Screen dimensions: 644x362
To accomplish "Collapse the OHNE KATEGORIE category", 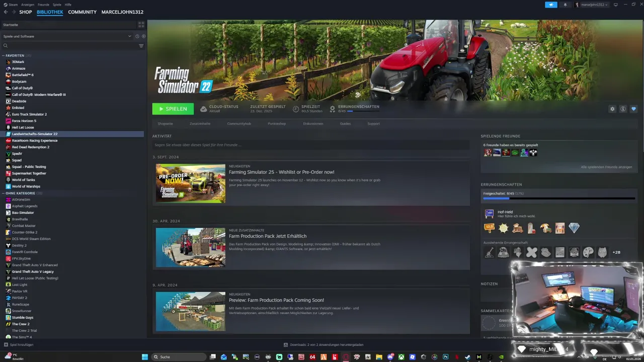I will 4,193.
